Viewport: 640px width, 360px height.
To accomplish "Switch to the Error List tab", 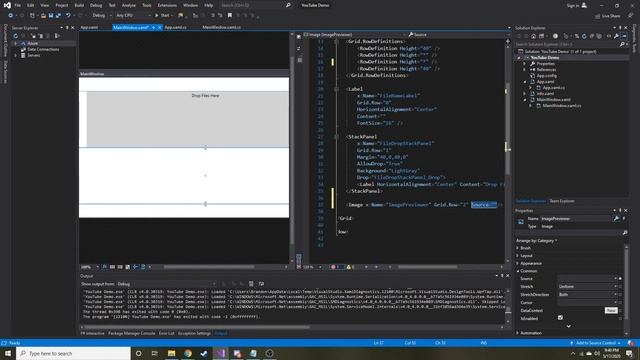I will 167,333.
